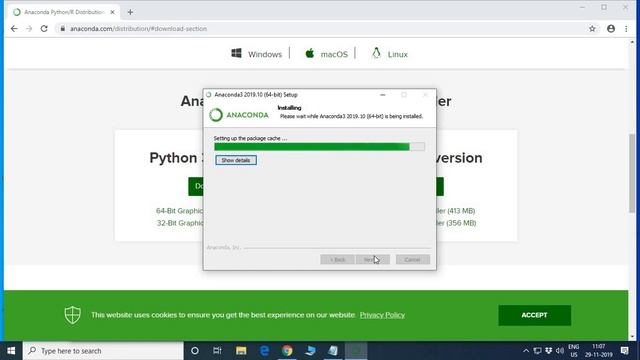Open Task View on the taskbar
Screen dimensions: 640x360
(x=217, y=351)
